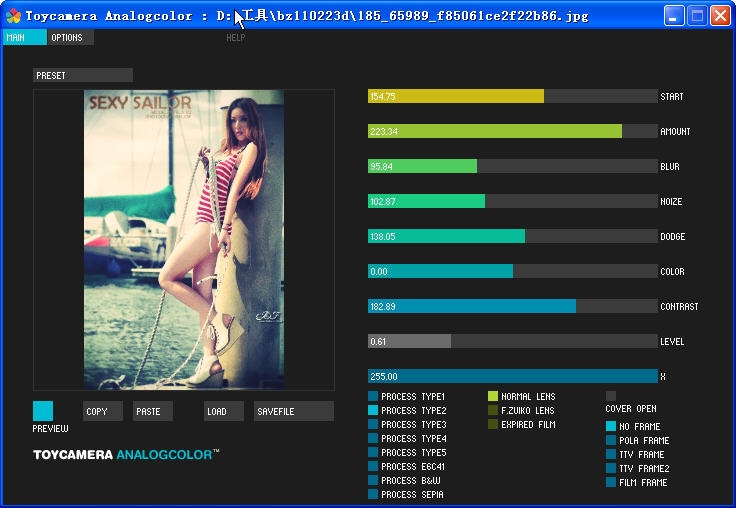This screenshot has width=736, height=508.
Task: Open the HELP menu
Action: click(236, 38)
